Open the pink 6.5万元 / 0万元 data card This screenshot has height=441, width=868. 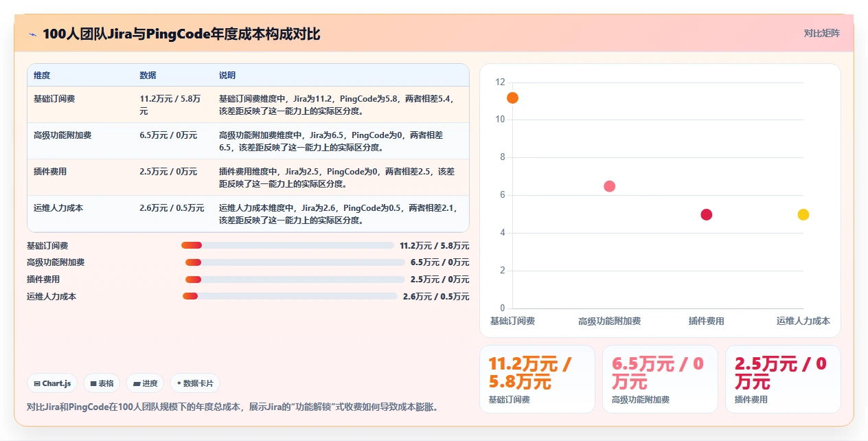tap(660, 379)
